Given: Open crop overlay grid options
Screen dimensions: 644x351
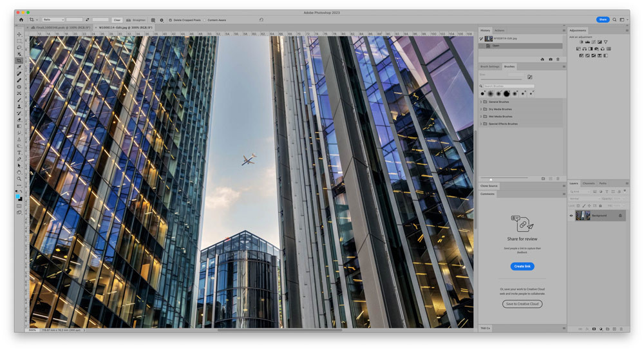Looking at the screenshot, I should (153, 20).
